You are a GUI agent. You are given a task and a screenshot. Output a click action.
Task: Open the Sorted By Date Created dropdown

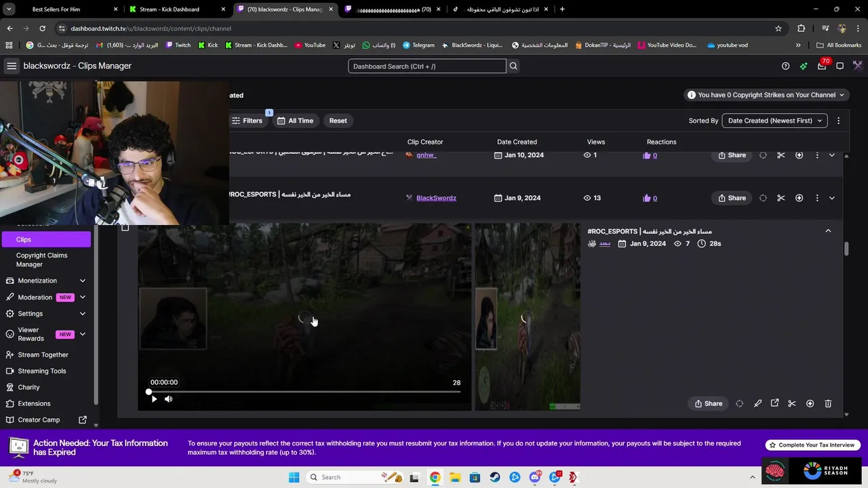774,121
